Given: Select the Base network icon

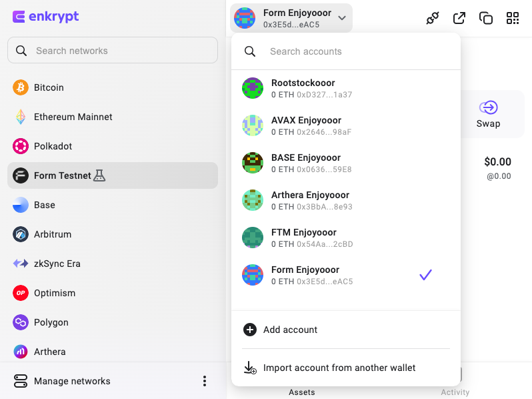Looking at the screenshot, I should click(21, 205).
